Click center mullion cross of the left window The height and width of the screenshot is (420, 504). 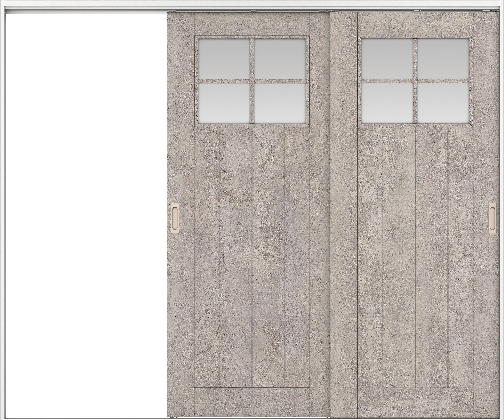(252, 81)
